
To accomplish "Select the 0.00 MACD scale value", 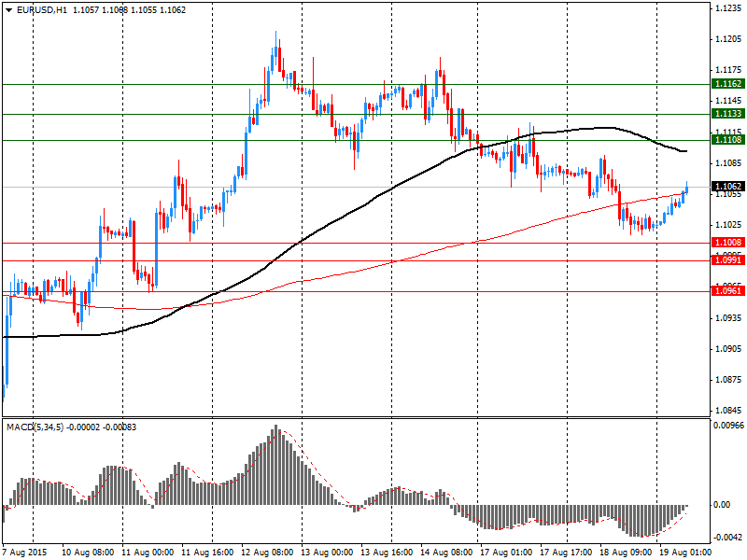I will click(723, 505).
